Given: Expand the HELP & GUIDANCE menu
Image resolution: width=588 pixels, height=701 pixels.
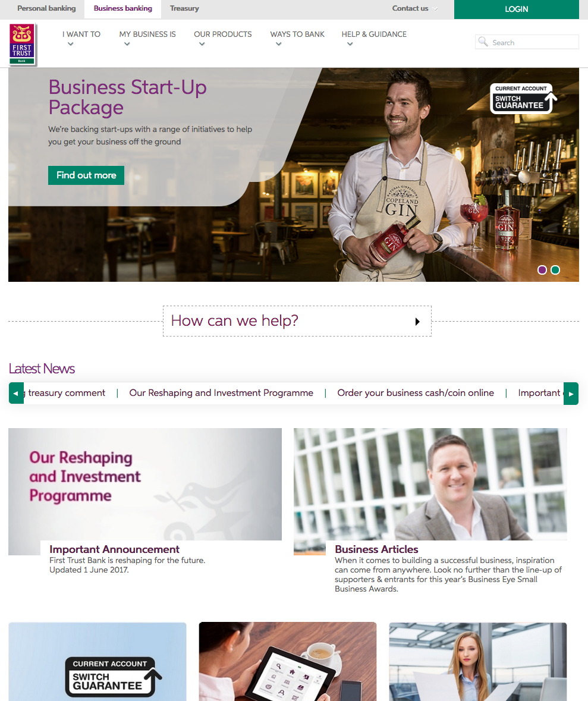Looking at the screenshot, I should click(x=374, y=38).
